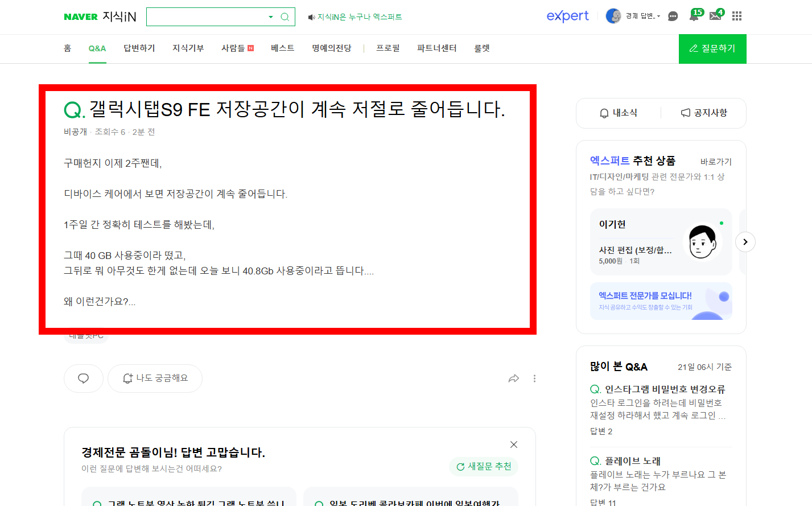Expand the 경제 답변 account dropdown
Screen dimensions: 812x506
643,16
